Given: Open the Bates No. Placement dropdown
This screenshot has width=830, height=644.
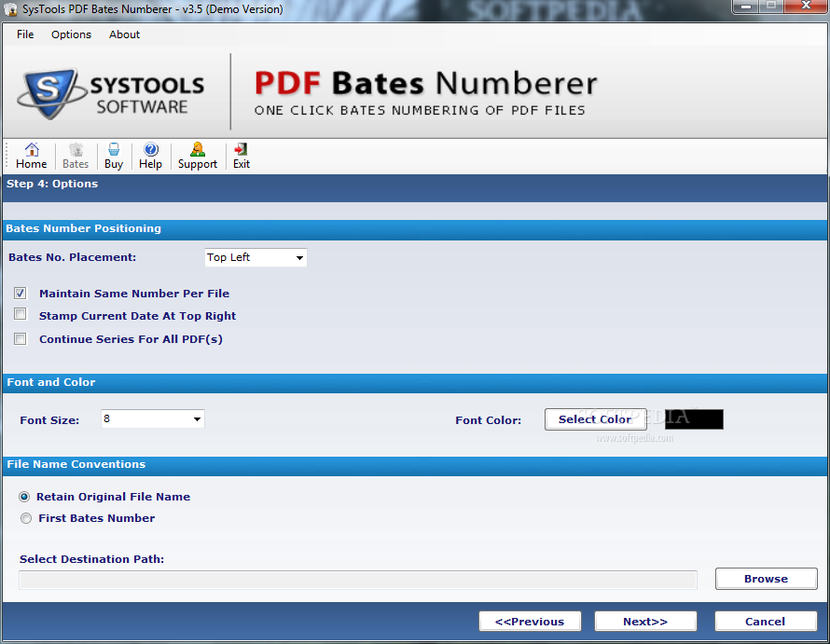Looking at the screenshot, I should [x=256, y=258].
